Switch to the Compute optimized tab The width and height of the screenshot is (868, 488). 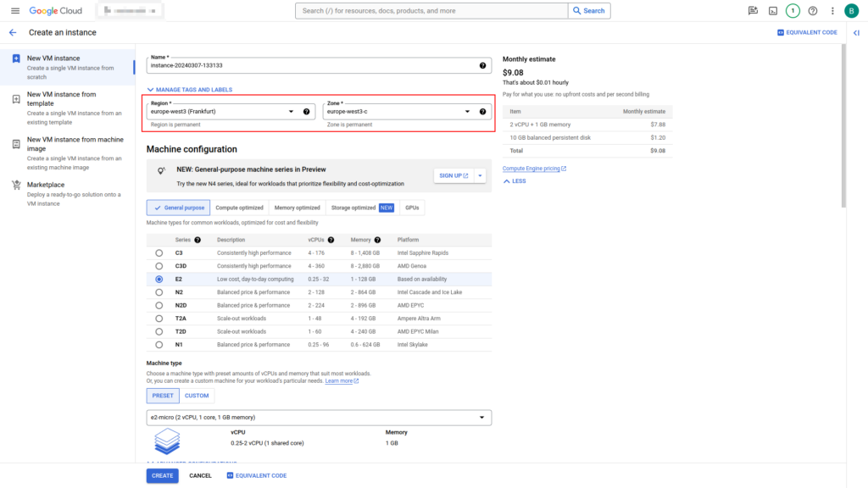click(x=239, y=208)
